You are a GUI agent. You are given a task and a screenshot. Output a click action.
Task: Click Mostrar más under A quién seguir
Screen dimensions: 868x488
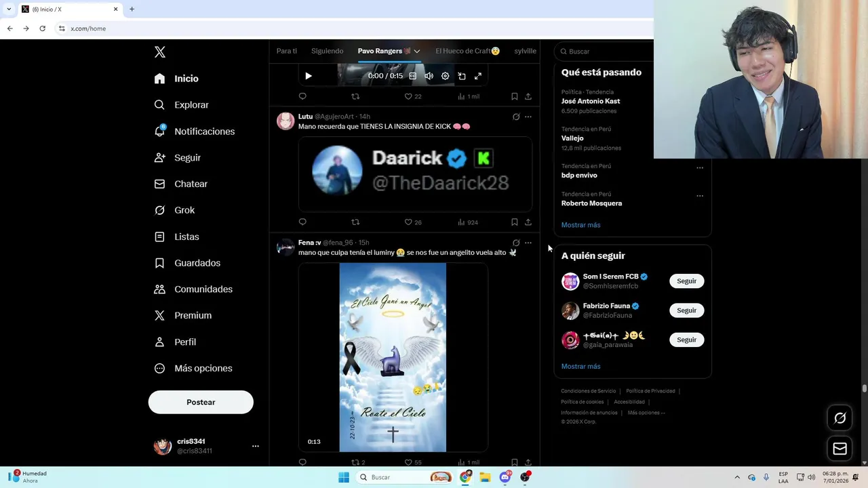(580, 367)
